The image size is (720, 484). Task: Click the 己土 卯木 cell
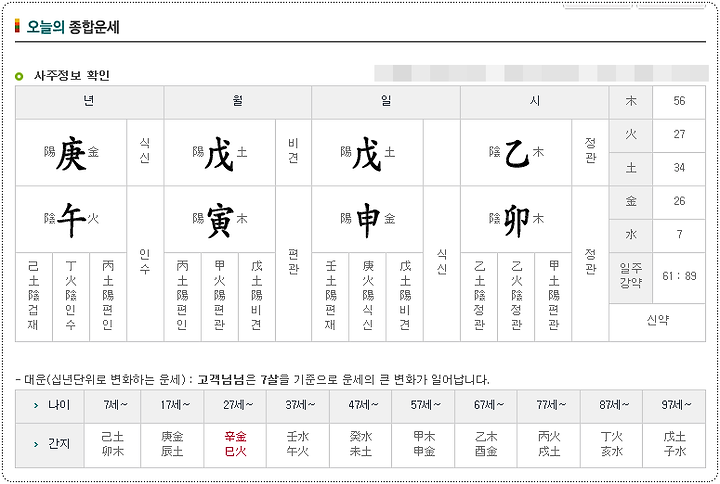(x=113, y=445)
